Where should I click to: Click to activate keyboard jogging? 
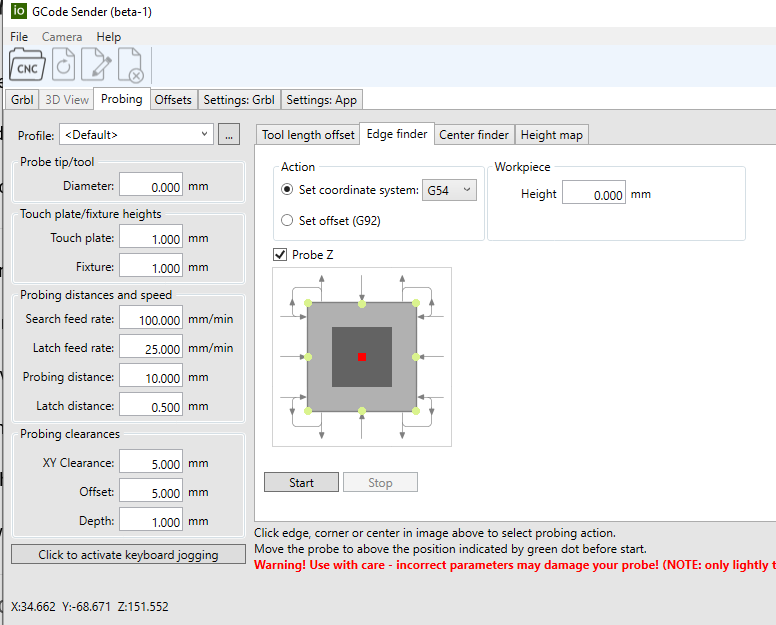[x=127, y=554]
